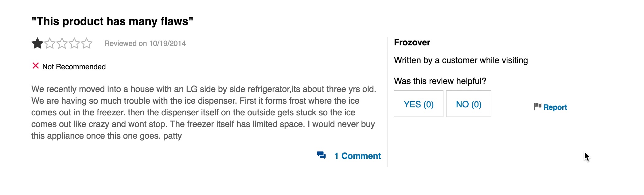644x195 pixels.
Task: Click the review date 10/19/2014
Action: tap(167, 44)
